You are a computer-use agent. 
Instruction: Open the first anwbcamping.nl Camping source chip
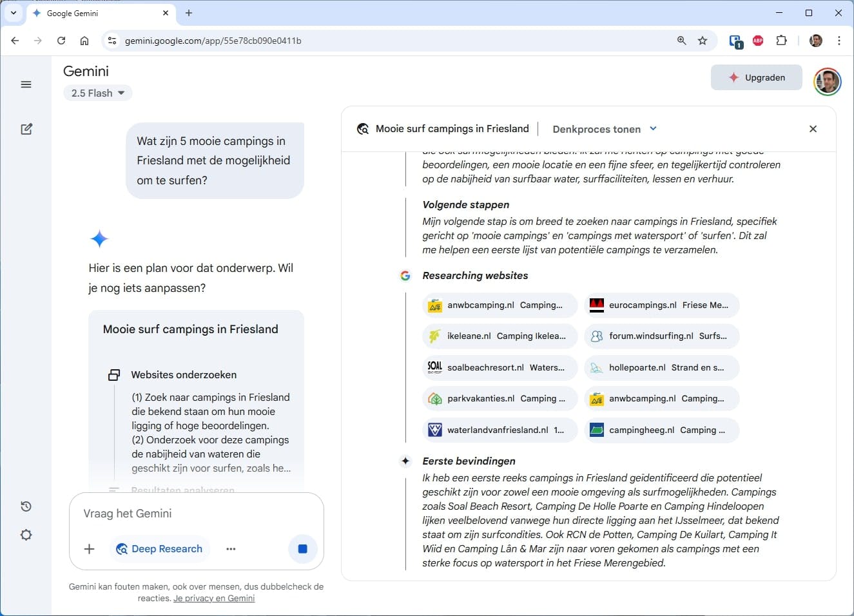click(x=500, y=305)
